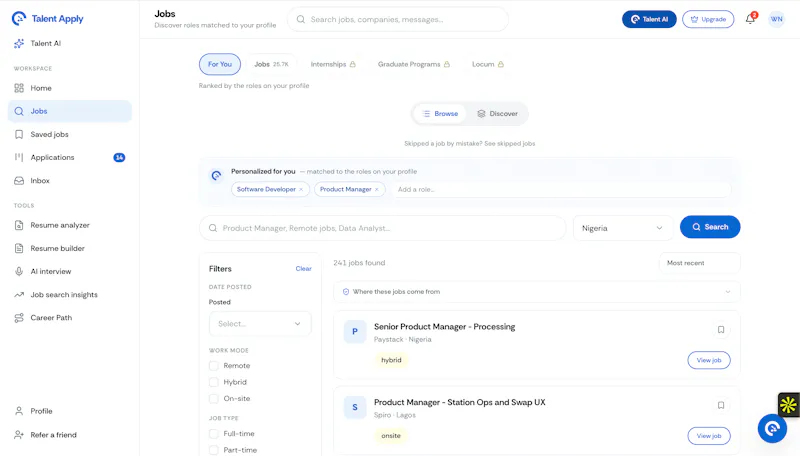
Task: Click the Applications sidebar icon
Action: click(x=19, y=157)
